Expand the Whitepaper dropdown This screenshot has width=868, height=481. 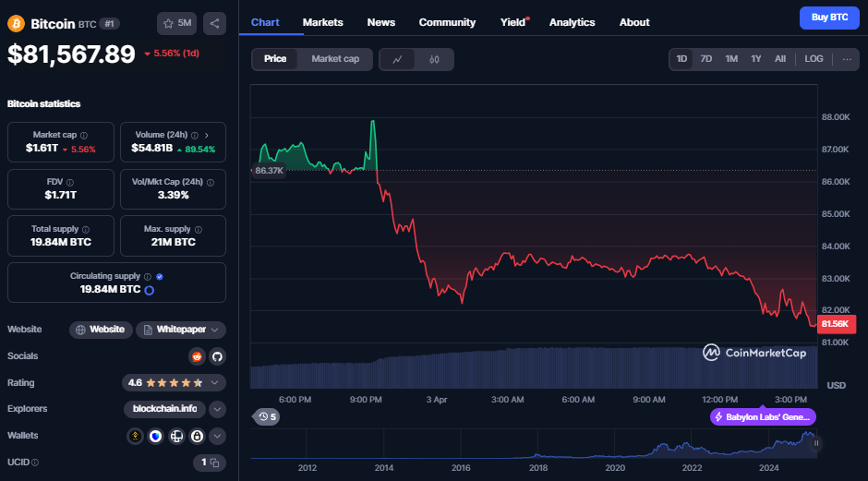click(x=180, y=330)
